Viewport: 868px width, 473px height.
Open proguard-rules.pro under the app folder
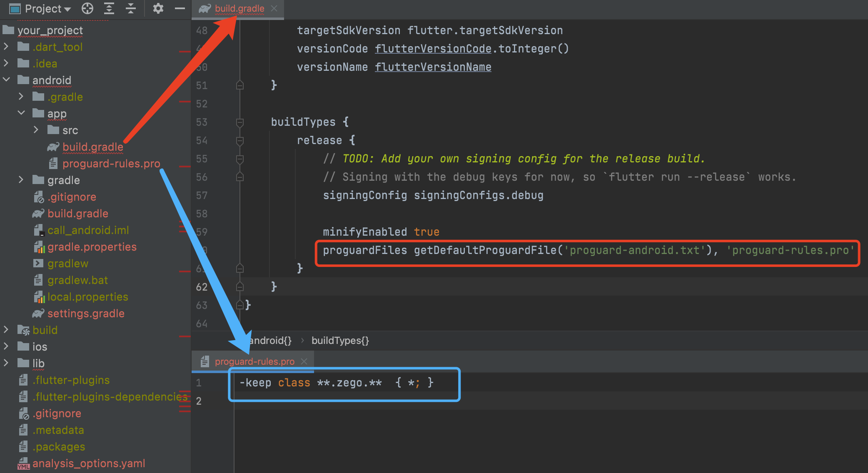(111, 163)
